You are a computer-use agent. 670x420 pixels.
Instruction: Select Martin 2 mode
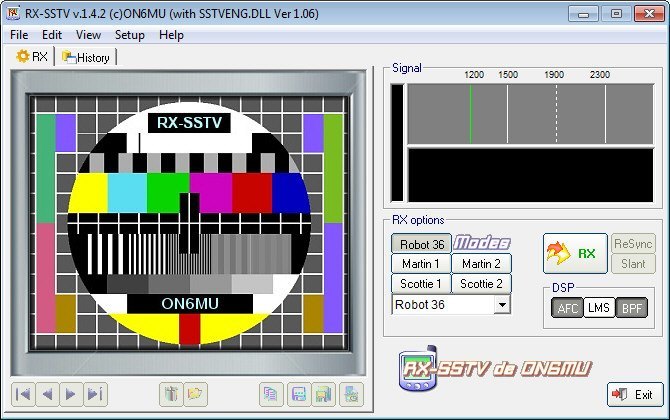pyautogui.click(x=482, y=264)
